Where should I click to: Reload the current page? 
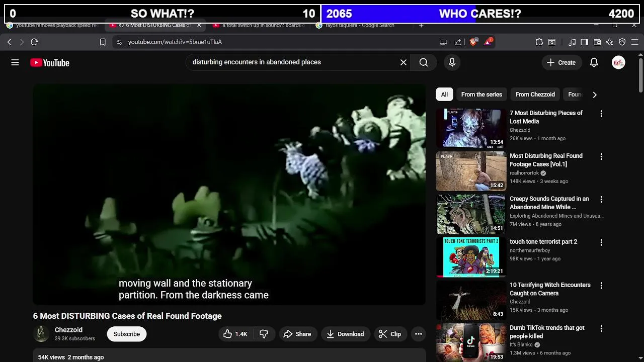pyautogui.click(x=34, y=42)
